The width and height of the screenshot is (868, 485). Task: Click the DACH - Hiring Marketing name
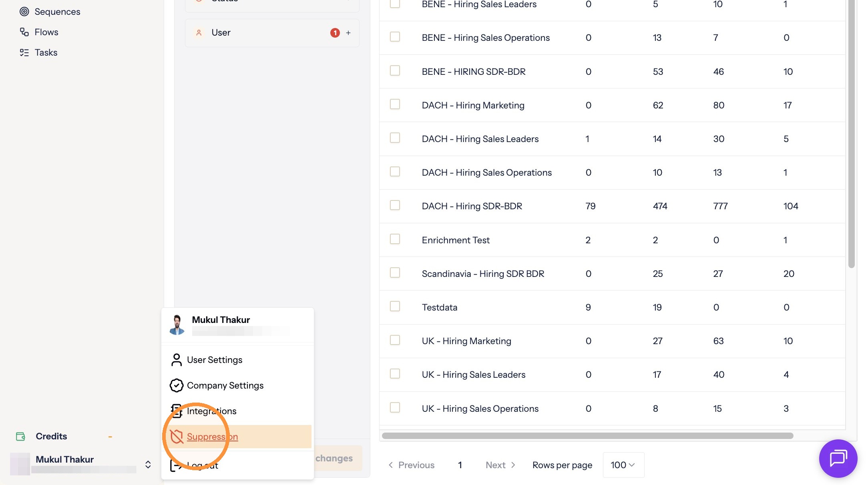(473, 105)
